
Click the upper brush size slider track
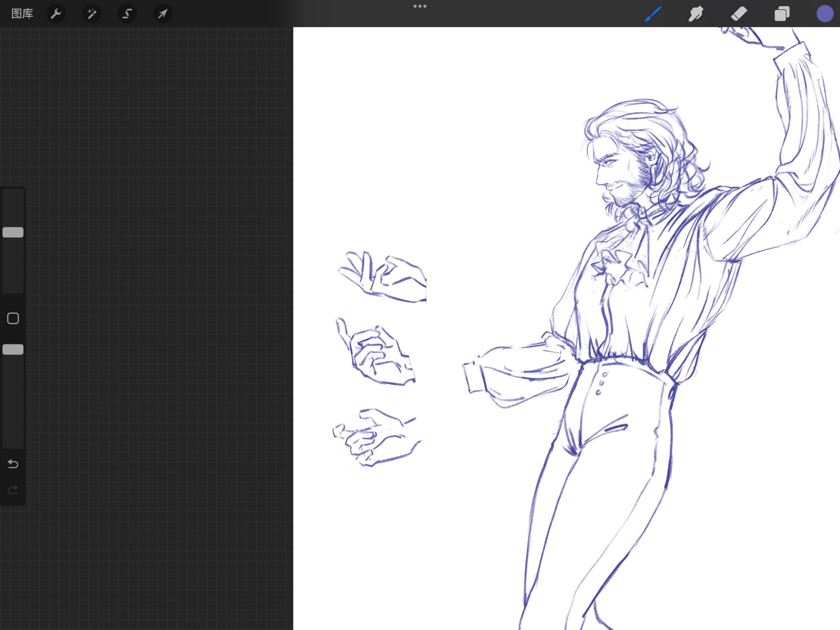[x=13, y=267]
